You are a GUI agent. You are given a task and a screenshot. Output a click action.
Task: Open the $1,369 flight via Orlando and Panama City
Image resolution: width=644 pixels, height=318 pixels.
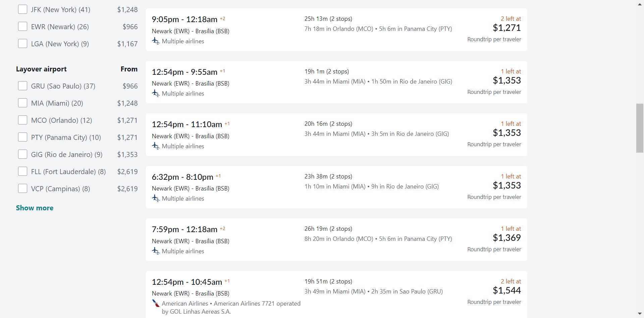point(336,240)
